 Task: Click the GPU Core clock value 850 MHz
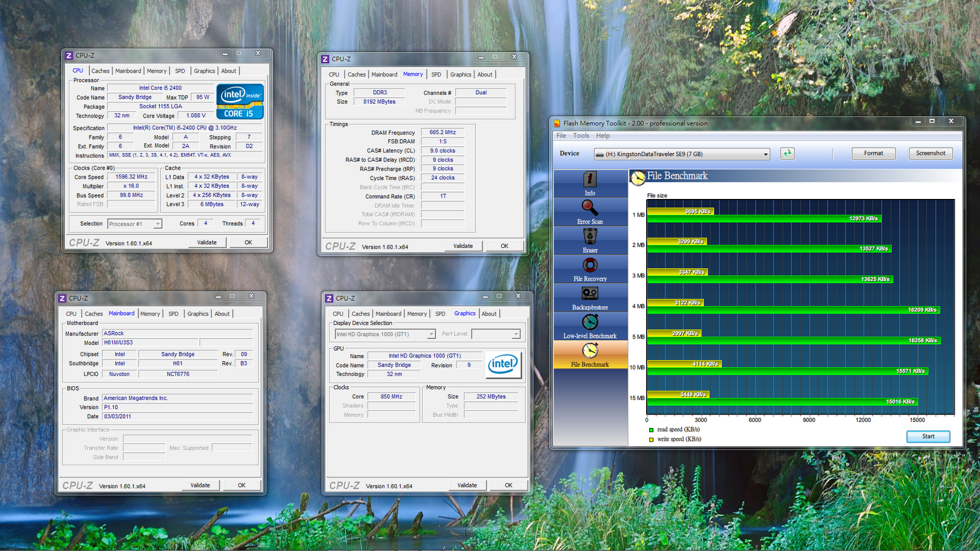391,397
